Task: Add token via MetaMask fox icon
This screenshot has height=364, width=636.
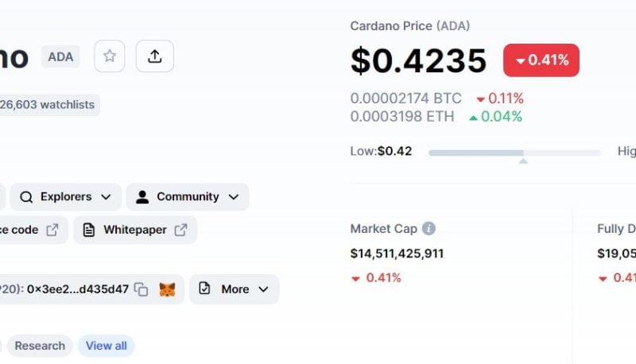Action: click(x=167, y=289)
